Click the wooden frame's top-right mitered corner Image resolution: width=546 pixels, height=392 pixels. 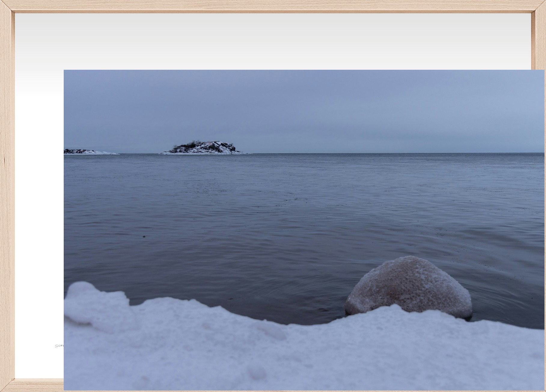coord(539,7)
